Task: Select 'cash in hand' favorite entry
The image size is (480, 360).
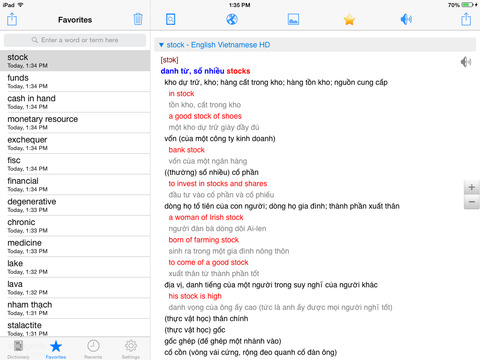Action: pos(75,102)
